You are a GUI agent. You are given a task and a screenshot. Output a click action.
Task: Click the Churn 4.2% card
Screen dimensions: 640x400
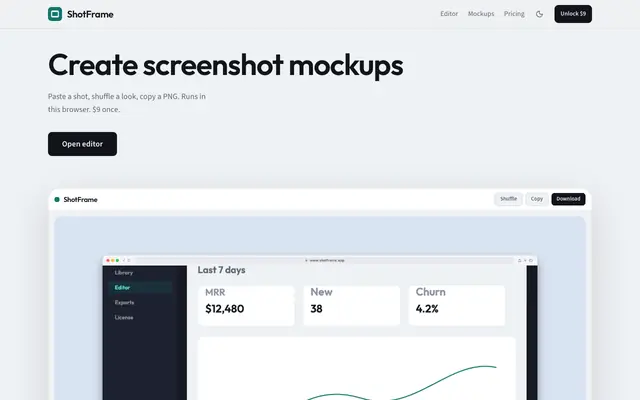(x=457, y=305)
